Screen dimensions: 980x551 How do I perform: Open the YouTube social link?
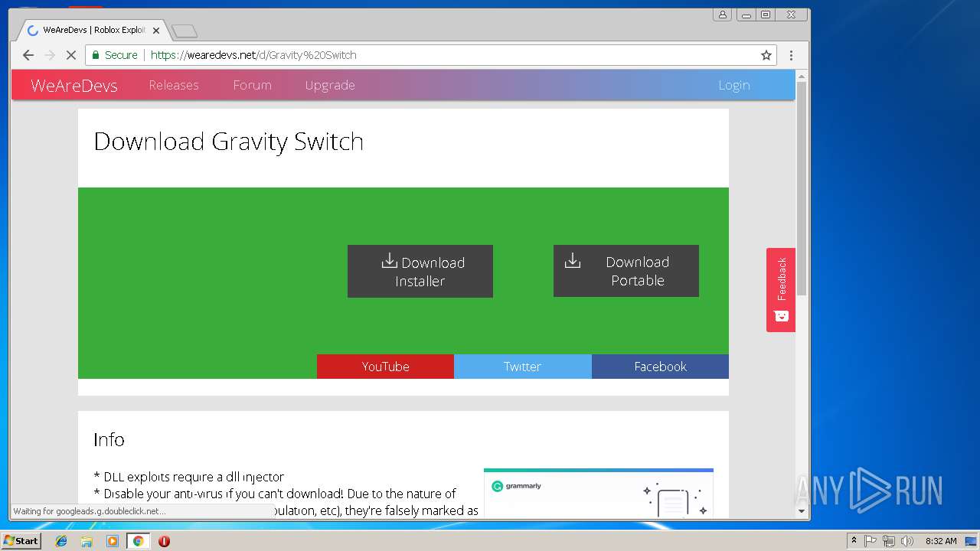click(x=385, y=367)
